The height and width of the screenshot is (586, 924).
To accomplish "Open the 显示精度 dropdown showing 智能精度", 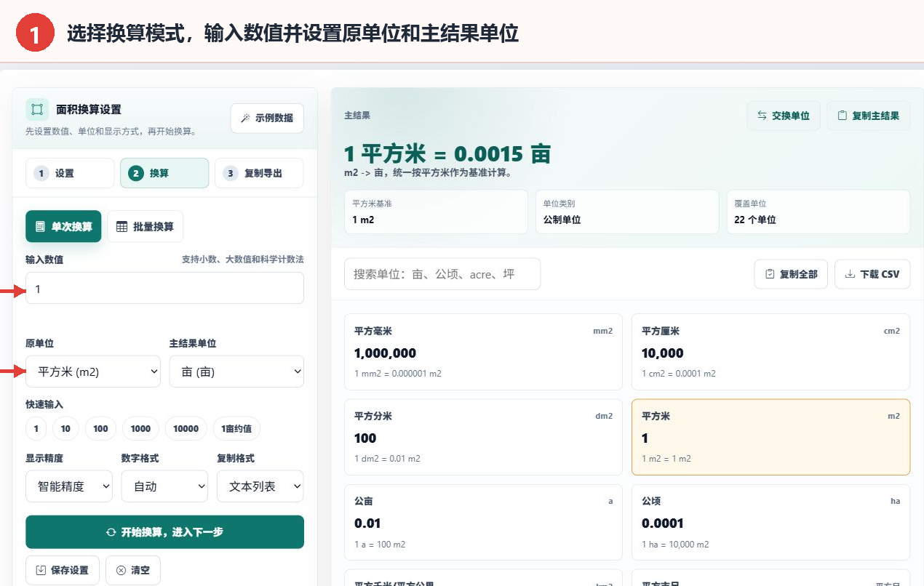I will (x=69, y=486).
